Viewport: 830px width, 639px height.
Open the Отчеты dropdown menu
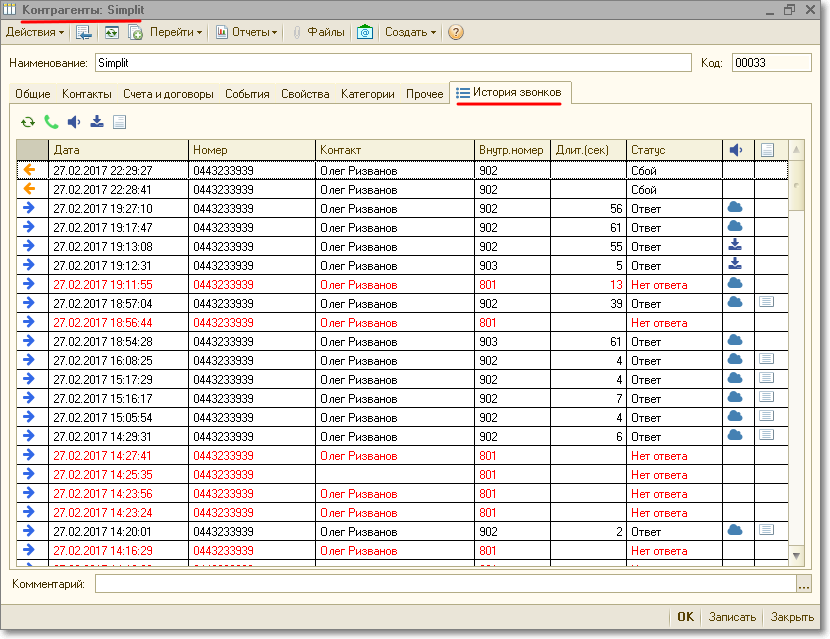255,32
